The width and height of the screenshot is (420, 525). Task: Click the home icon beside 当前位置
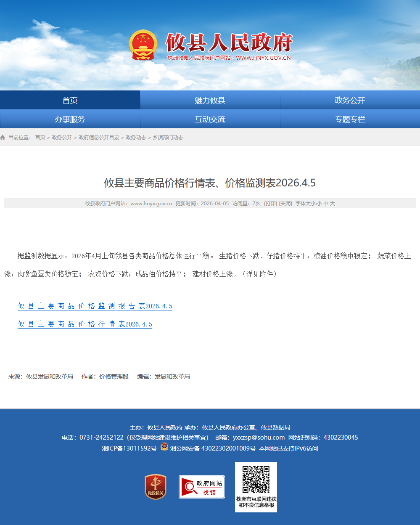coord(3,138)
